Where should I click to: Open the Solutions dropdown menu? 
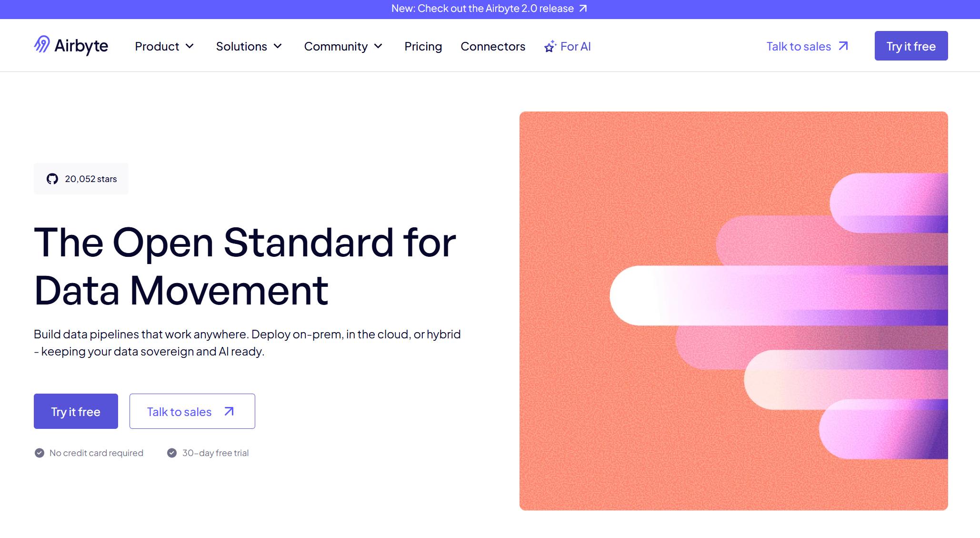(249, 46)
